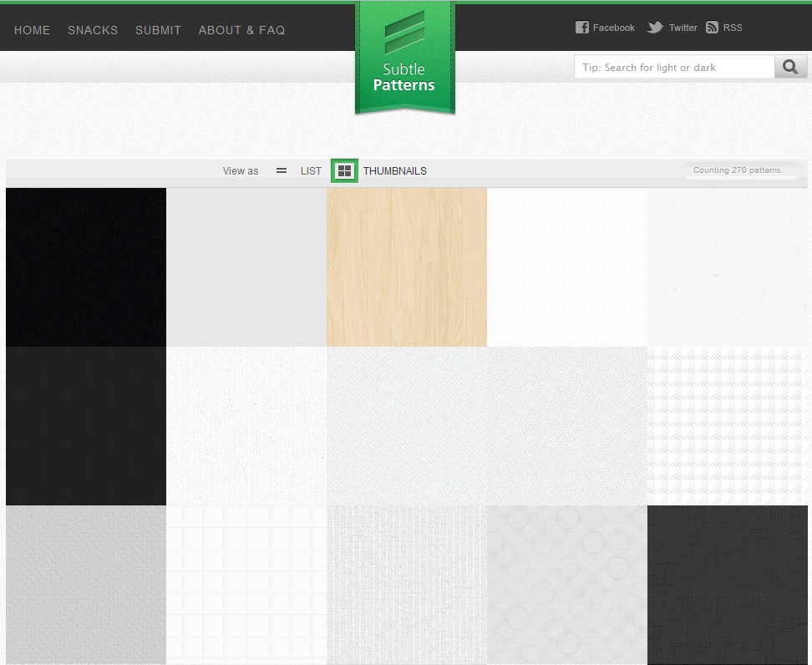Open the plain light gray pattern thumbnail in first row
This screenshot has height=665, width=812.
pos(246,267)
